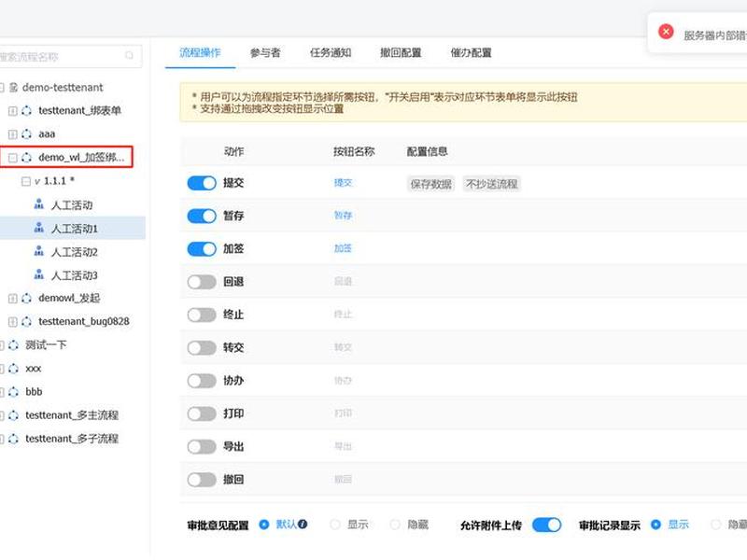Enable the 终止 action switch
This screenshot has width=747, height=560.
coord(202,315)
